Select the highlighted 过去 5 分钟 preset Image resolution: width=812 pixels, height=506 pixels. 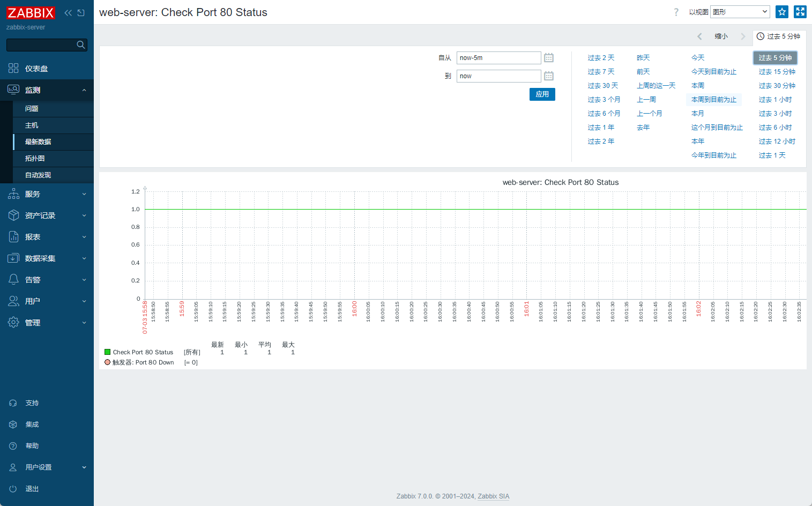[x=775, y=58]
